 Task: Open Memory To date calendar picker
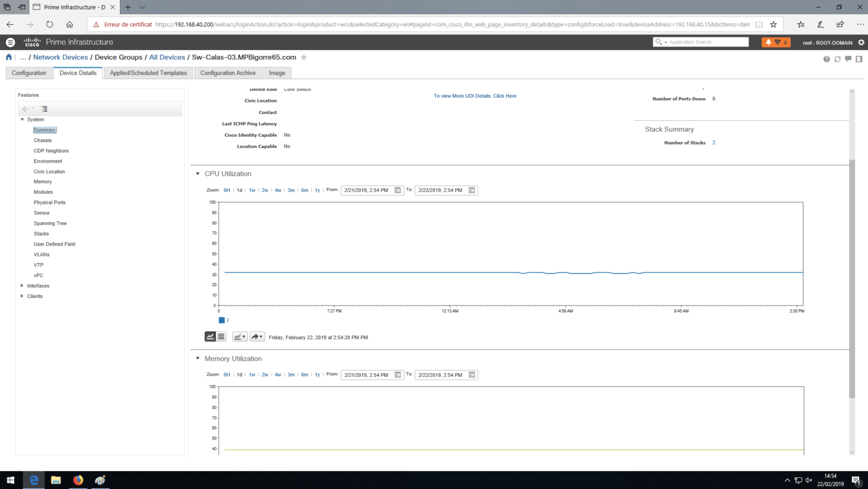472,375
